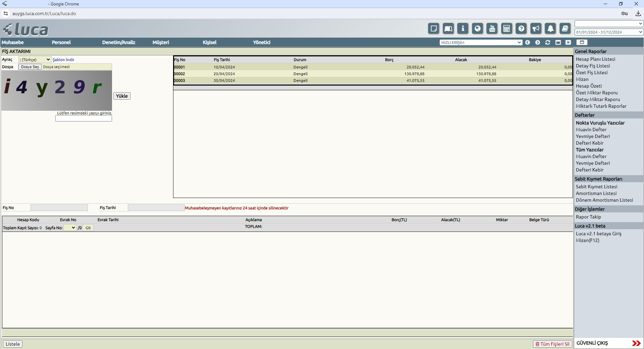The image size is (644, 349).
Task: Open the Sayfa No page dropdown
Action: tap(70, 228)
